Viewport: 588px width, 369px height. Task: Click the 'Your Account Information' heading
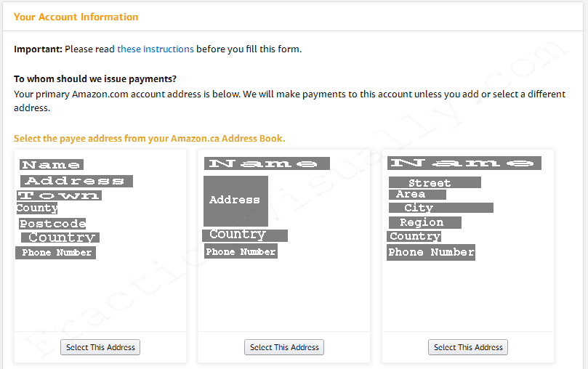pyautogui.click(x=76, y=17)
